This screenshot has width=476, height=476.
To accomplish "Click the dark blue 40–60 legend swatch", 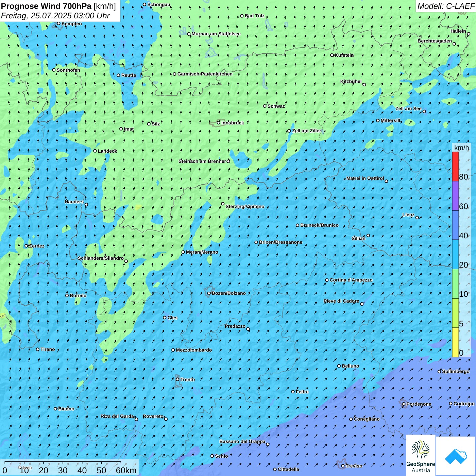I will (455, 225).
